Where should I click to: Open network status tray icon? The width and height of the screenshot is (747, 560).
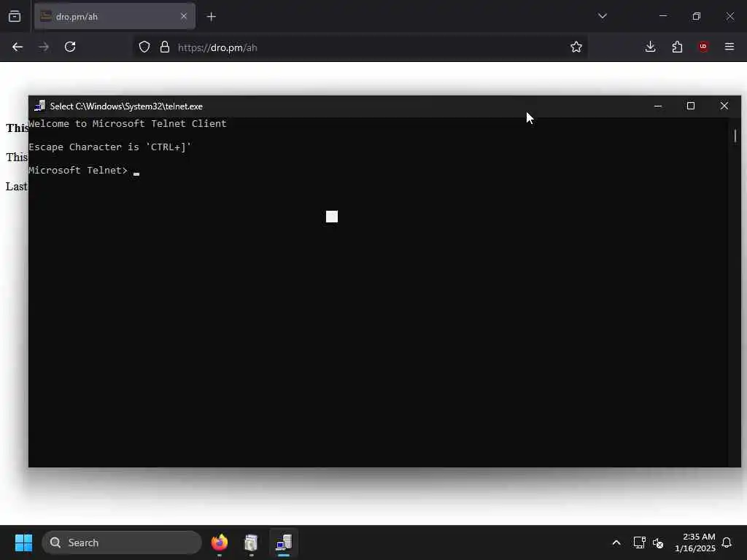point(639,542)
